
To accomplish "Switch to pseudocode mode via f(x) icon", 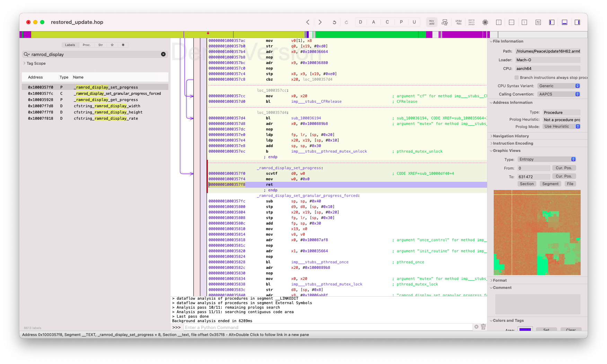I will [458, 22].
